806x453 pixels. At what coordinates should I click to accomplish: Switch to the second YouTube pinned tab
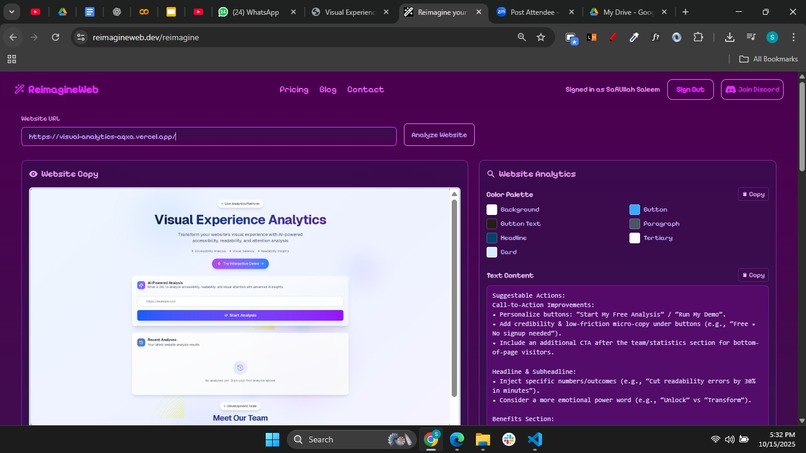click(198, 12)
